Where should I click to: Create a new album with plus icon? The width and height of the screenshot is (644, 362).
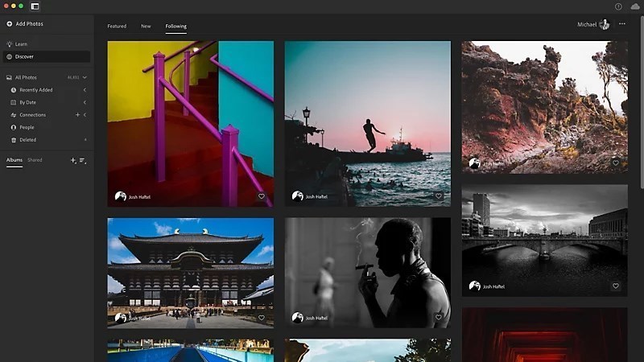[x=73, y=160]
